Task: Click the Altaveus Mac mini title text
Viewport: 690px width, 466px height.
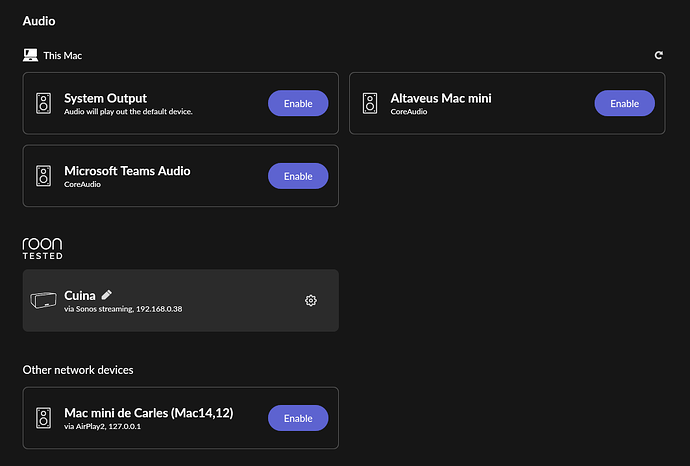Action: 441,98
